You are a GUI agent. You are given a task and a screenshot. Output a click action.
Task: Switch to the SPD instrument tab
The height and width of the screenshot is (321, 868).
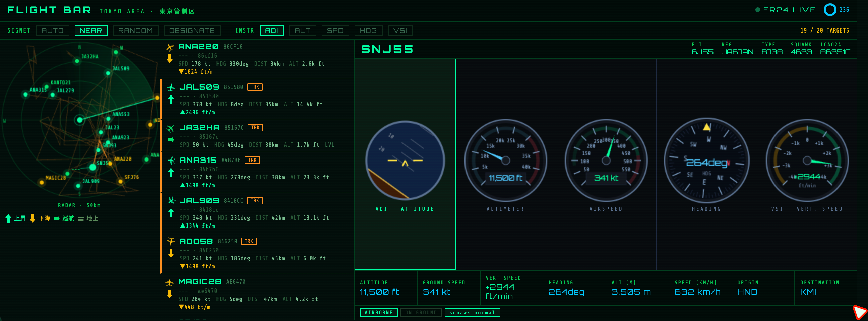[335, 30]
